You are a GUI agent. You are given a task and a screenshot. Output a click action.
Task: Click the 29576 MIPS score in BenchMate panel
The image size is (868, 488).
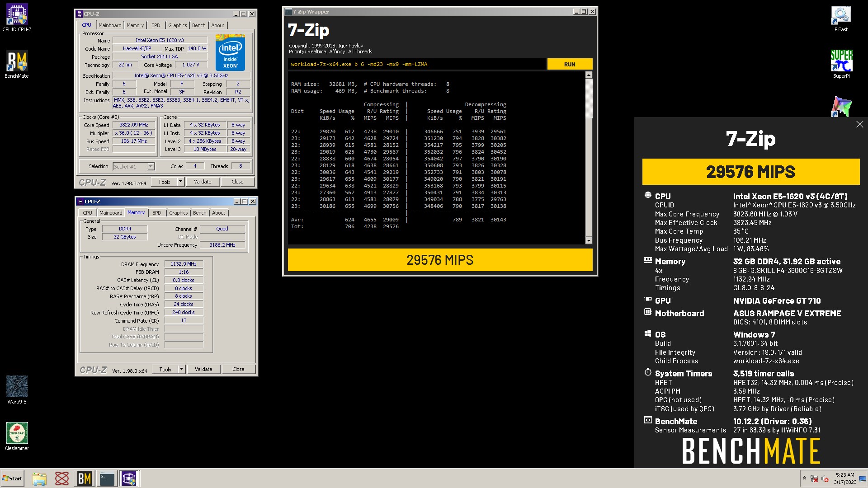pos(750,172)
